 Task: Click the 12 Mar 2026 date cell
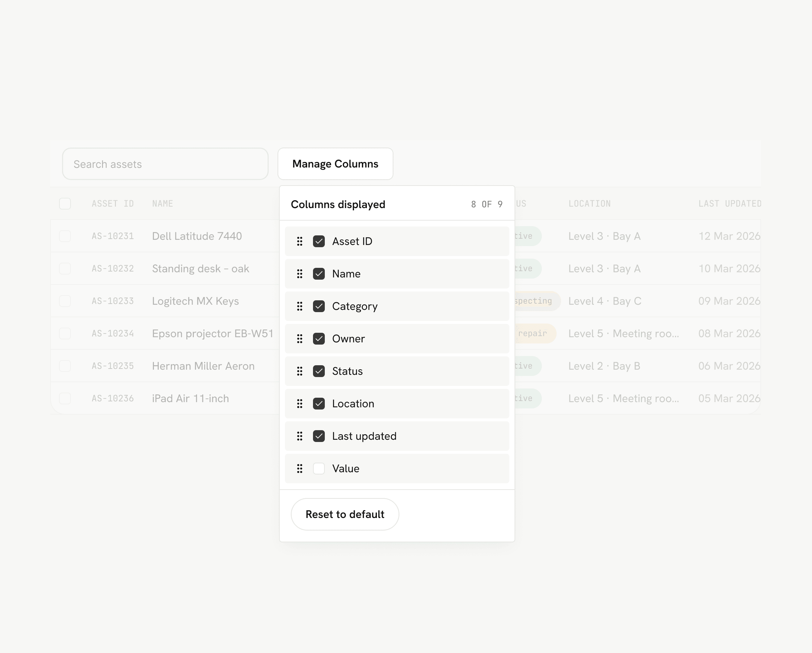pos(730,236)
